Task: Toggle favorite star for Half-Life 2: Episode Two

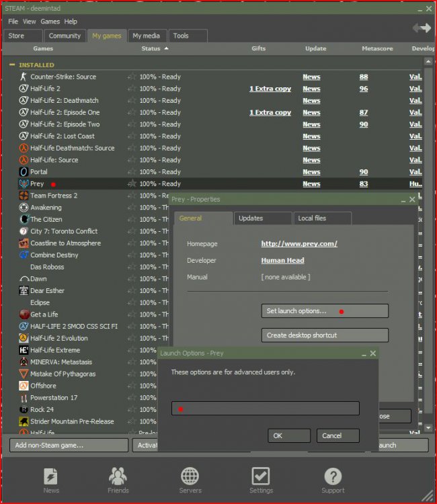Action: click(x=132, y=124)
